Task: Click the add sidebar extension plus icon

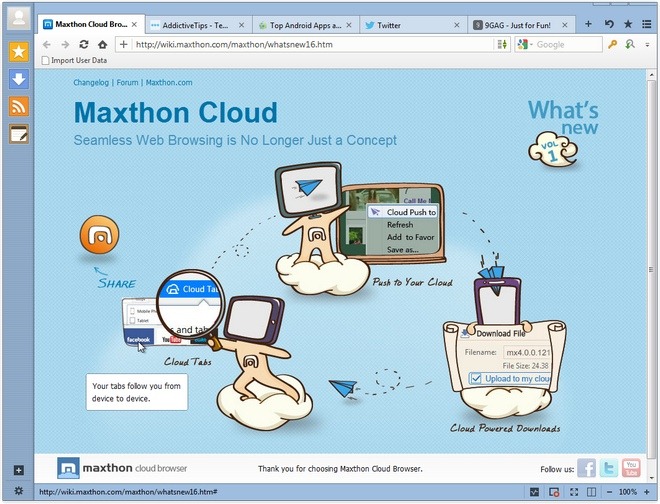Action: (19, 470)
